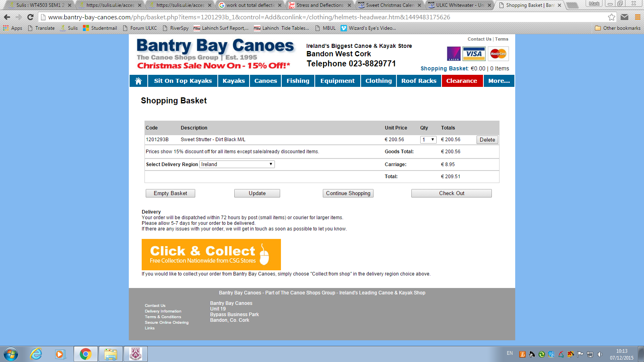Open Chrome menu hamburger icon
The height and width of the screenshot is (362, 644).
click(638, 17)
